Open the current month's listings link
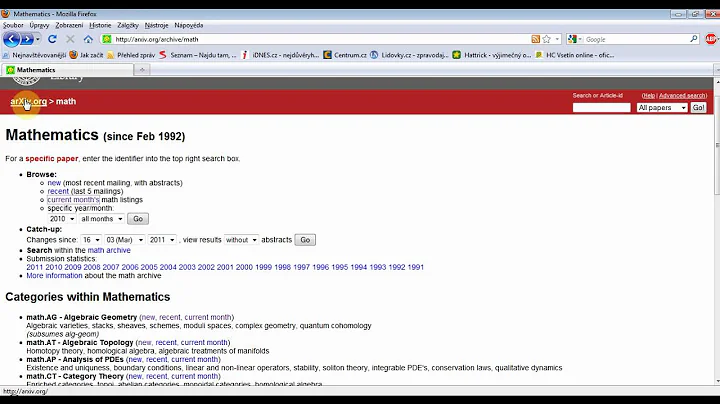 click(73, 200)
